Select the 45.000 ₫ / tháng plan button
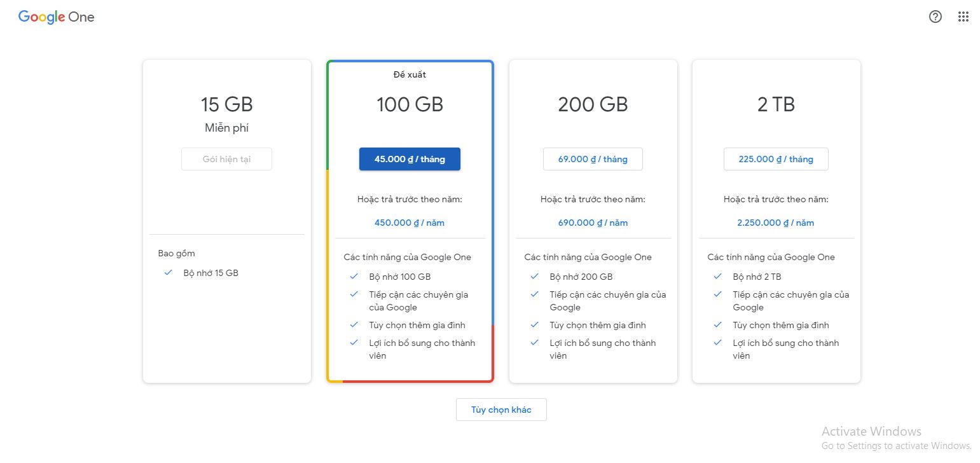 [x=410, y=159]
